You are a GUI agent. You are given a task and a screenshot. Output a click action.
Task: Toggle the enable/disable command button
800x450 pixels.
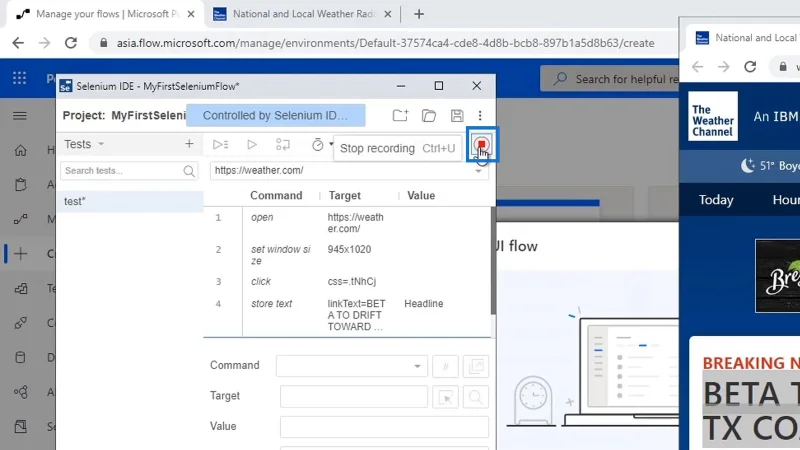445,366
